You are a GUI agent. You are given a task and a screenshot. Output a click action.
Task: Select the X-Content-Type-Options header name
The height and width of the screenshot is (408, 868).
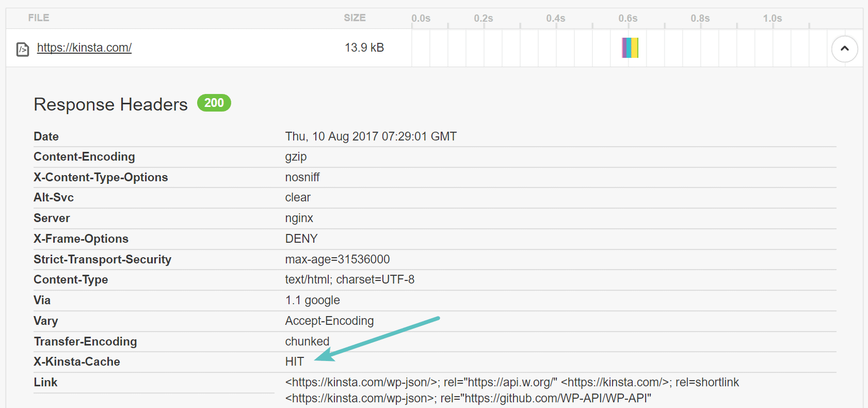pos(101,177)
